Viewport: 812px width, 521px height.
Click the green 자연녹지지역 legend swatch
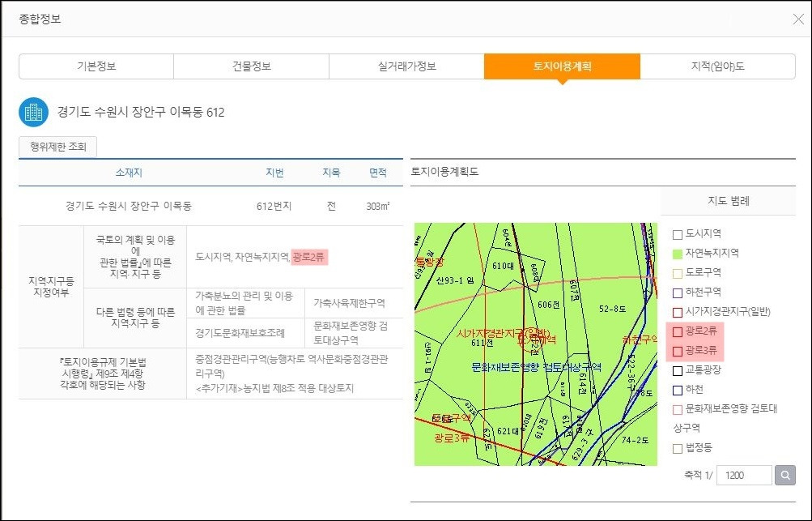678,254
